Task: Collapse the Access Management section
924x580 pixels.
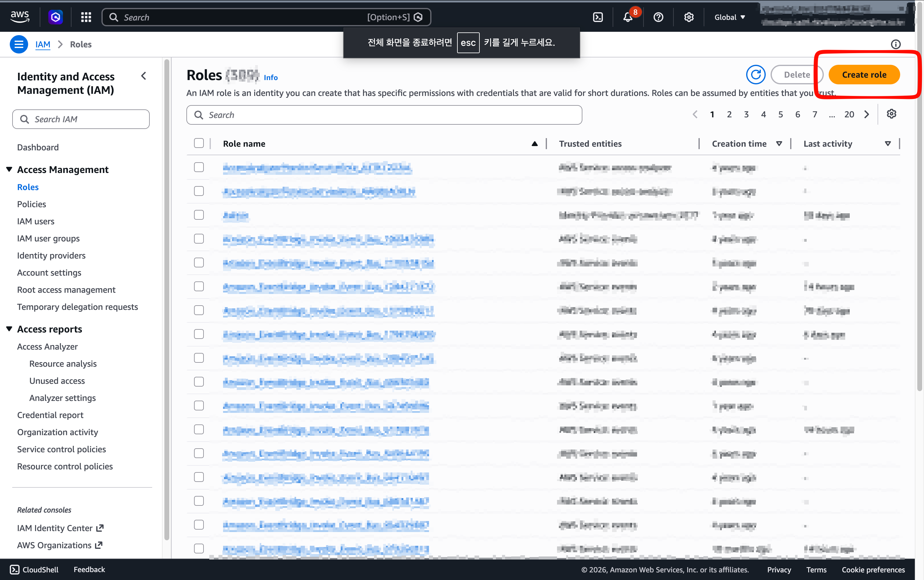Action: point(9,169)
